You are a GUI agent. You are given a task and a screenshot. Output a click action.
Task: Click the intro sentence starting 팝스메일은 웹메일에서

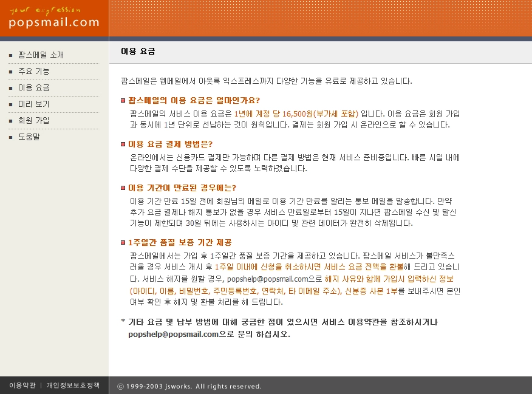267,81
